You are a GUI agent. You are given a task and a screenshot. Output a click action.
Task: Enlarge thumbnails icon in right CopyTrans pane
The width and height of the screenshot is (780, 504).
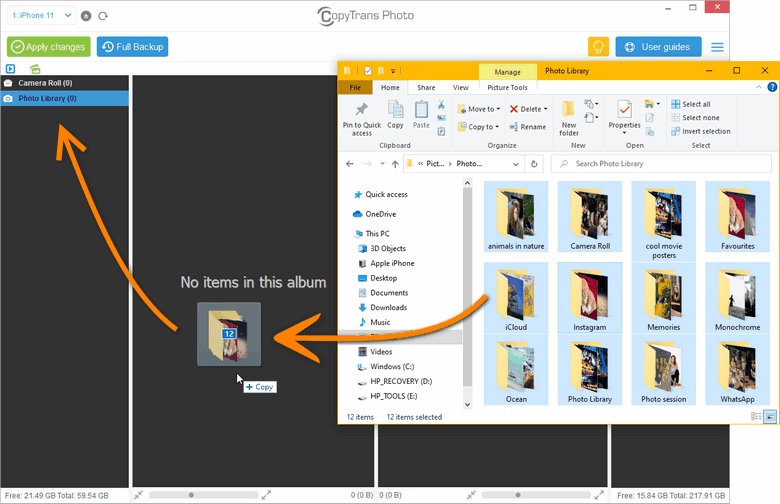pos(599,495)
